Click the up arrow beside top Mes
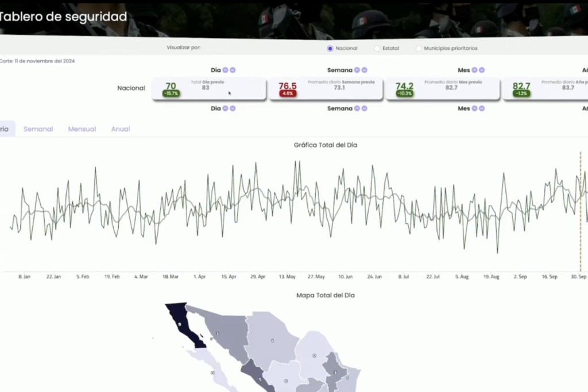The height and width of the screenshot is (392, 588). coord(474,70)
